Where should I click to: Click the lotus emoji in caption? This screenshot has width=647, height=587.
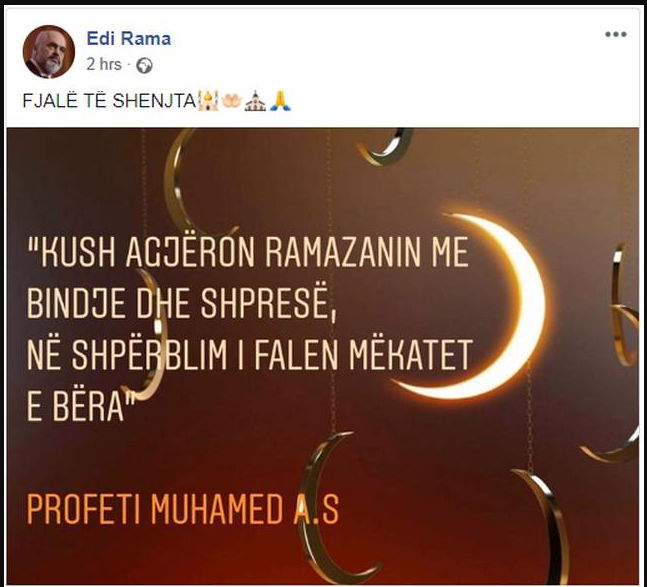(231, 101)
